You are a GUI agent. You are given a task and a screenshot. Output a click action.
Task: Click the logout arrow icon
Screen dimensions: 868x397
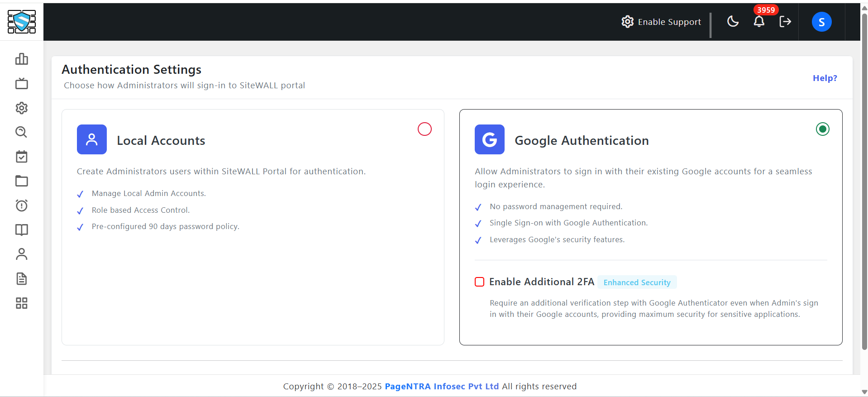(785, 21)
